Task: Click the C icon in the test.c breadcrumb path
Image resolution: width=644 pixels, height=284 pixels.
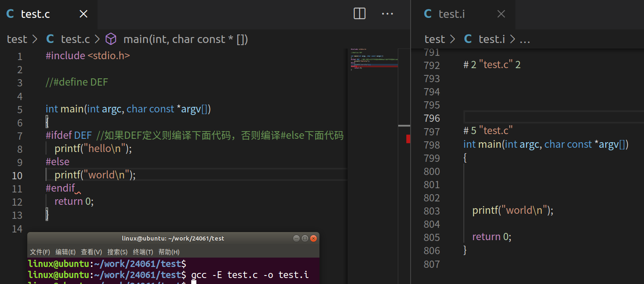Action: 50,39
